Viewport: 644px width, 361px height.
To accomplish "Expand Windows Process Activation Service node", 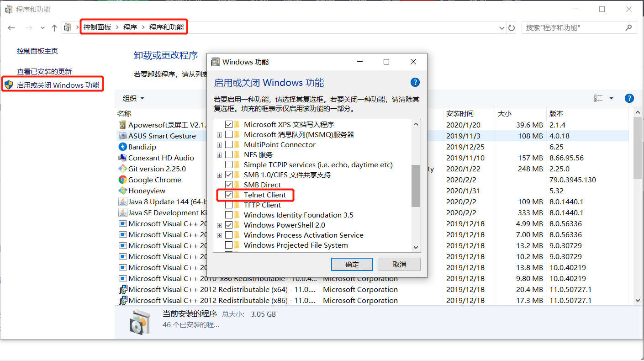I will pos(220,235).
